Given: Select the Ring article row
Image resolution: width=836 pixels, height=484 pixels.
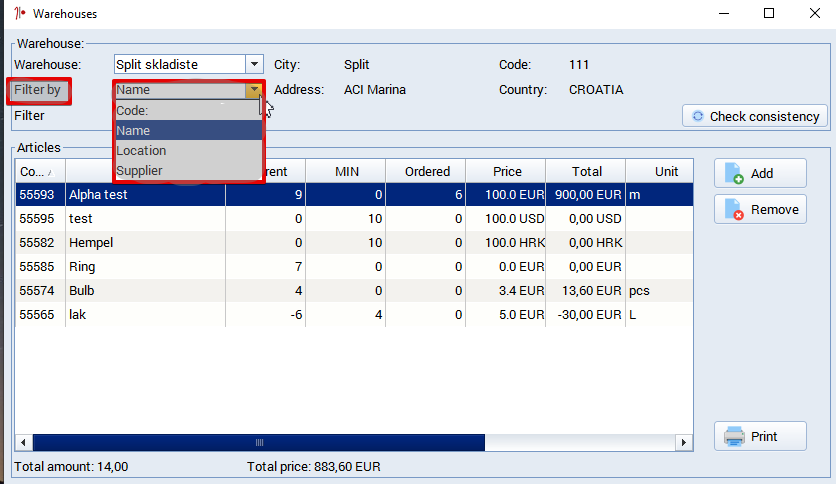Looking at the screenshot, I should coord(354,267).
